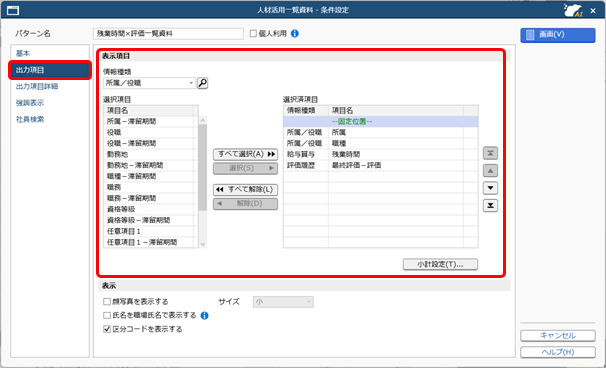
Task: Click 項目名 column header in 選択済項目
Action: click(x=396, y=111)
